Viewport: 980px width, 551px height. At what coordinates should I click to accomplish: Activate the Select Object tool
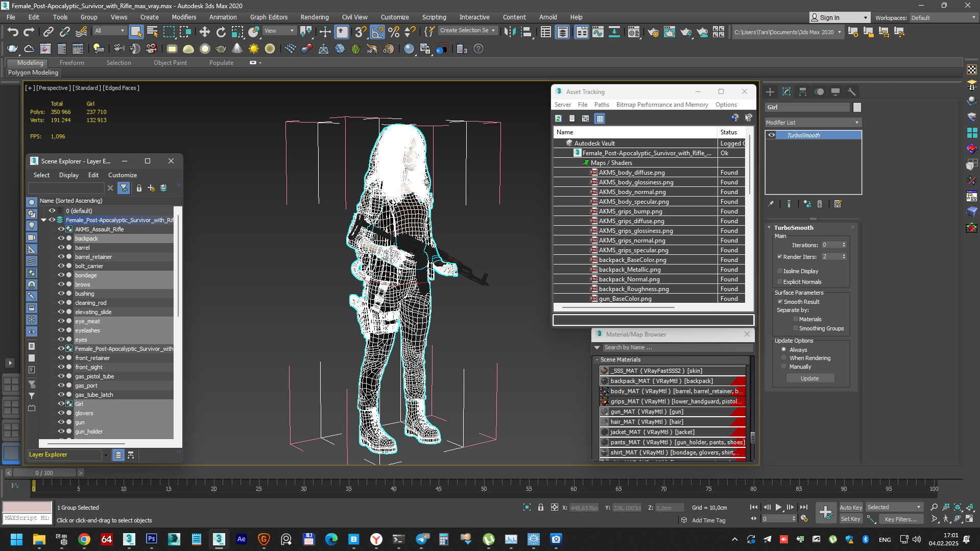(x=136, y=32)
